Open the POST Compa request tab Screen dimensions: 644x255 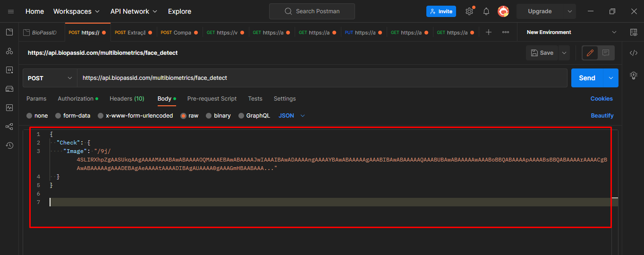tap(180, 33)
